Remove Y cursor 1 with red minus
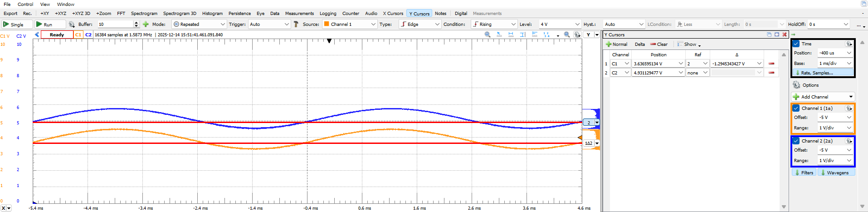The width and height of the screenshot is (868, 212). point(771,64)
